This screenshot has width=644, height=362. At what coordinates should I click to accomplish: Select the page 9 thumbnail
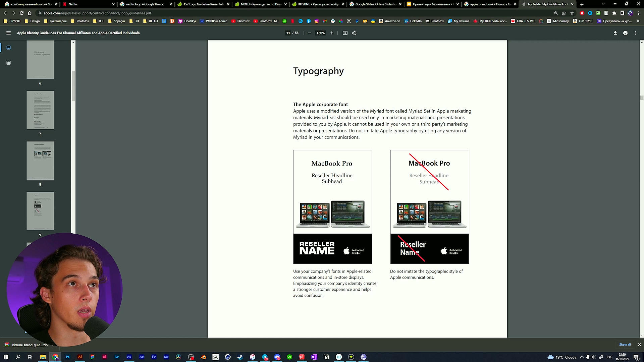pos(40,211)
